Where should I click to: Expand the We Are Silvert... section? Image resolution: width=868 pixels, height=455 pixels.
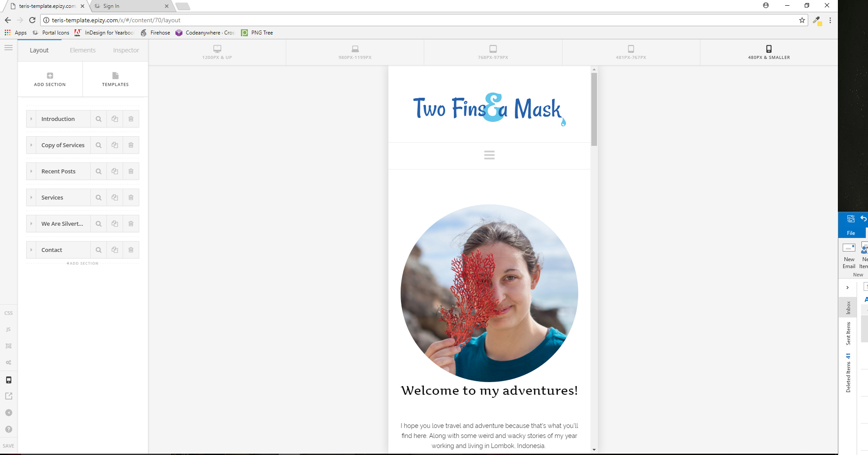pyautogui.click(x=31, y=224)
